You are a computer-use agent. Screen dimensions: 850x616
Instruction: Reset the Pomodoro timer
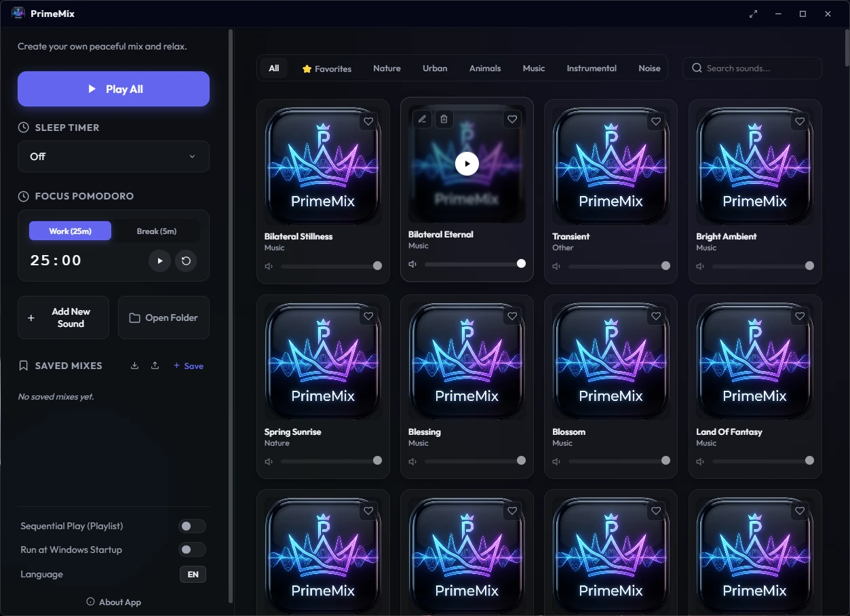[x=186, y=261]
